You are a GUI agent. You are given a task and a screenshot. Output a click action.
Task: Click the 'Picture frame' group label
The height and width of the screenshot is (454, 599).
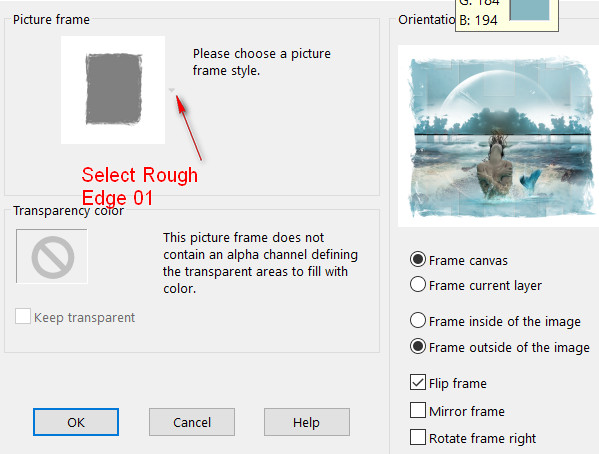tap(51, 19)
